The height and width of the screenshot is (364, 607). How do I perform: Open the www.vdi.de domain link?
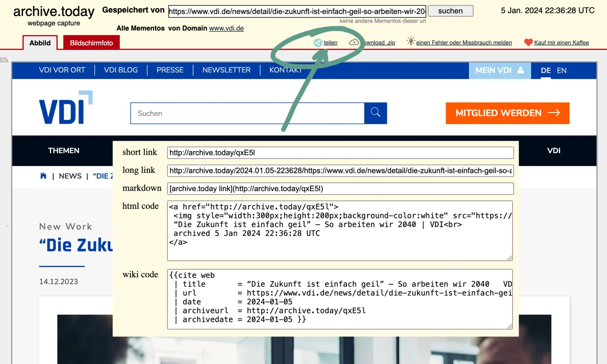pos(226,28)
